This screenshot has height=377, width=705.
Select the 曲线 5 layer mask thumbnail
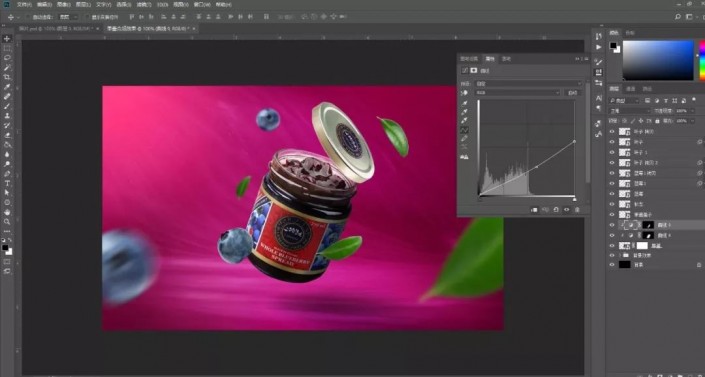[x=648, y=225]
